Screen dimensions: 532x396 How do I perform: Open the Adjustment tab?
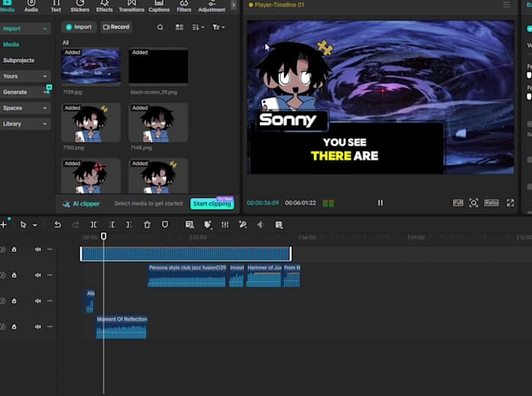[x=212, y=6]
